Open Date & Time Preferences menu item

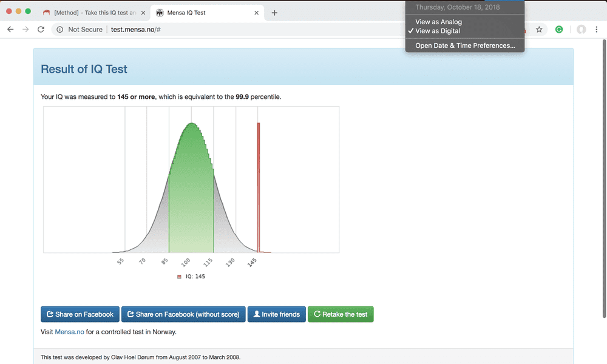click(x=465, y=45)
